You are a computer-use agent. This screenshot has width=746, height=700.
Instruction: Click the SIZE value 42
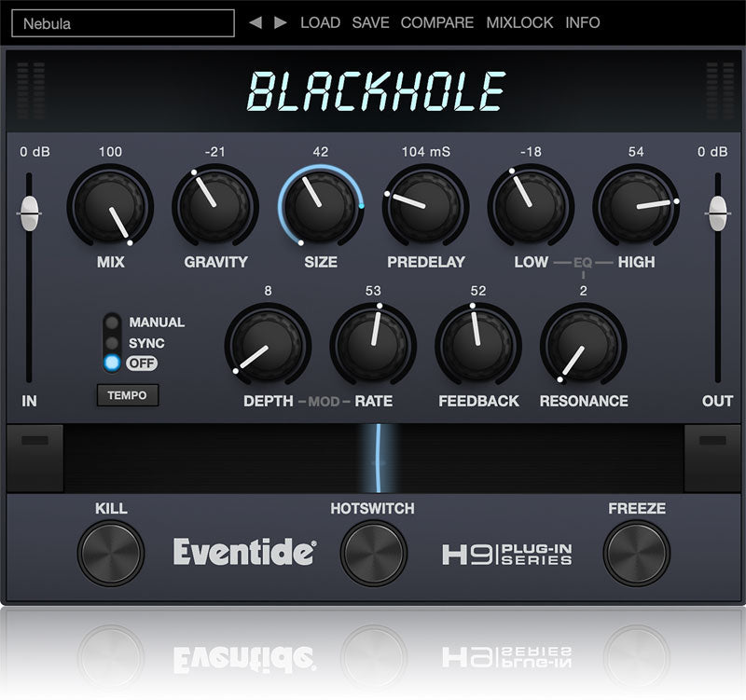(x=321, y=152)
